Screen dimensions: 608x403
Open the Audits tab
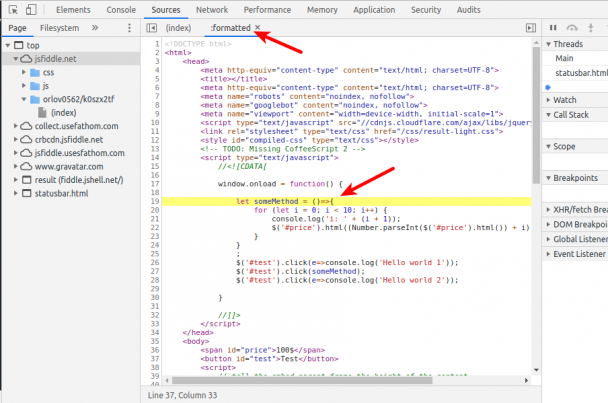click(x=468, y=10)
